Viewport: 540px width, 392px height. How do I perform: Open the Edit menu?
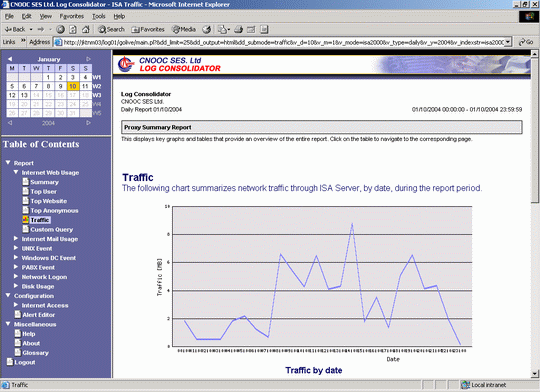[x=26, y=16]
